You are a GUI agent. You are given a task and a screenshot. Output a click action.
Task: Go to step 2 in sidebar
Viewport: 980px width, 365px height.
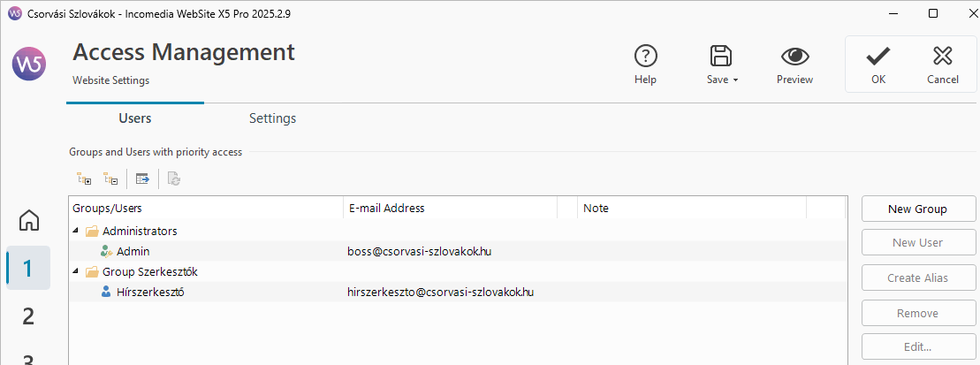[28, 316]
